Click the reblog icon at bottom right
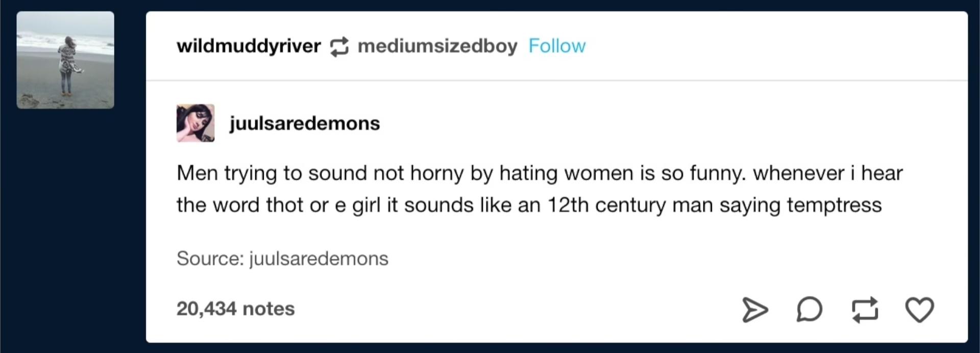 click(865, 310)
